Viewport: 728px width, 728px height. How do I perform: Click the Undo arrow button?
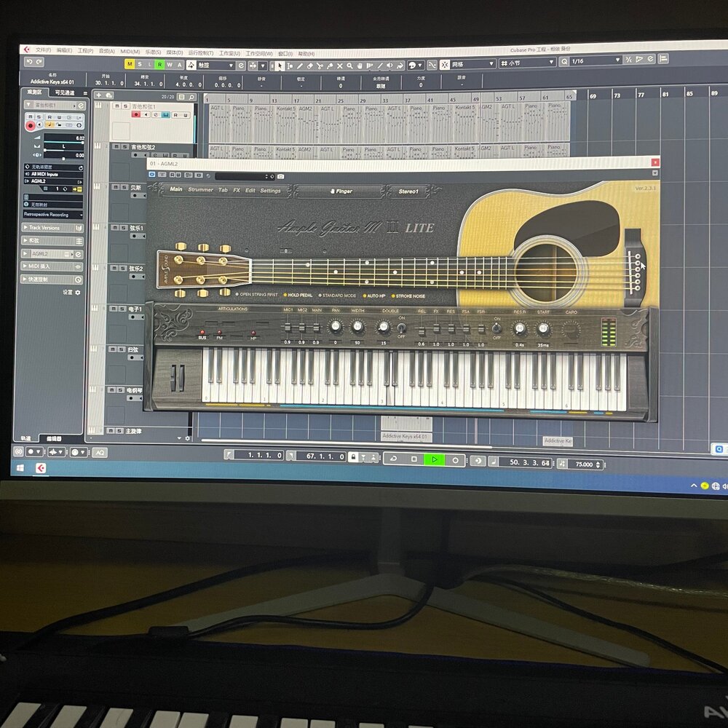[x=30, y=62]
